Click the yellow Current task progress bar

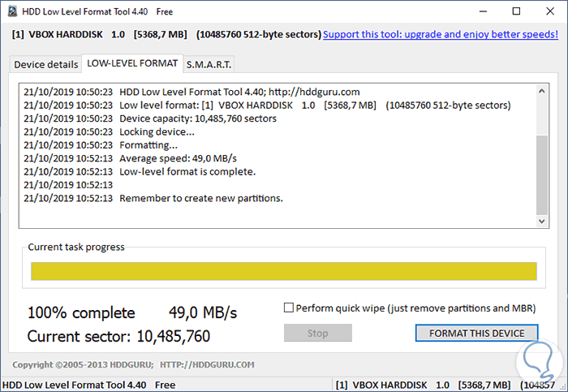click(x=283, y=271)
